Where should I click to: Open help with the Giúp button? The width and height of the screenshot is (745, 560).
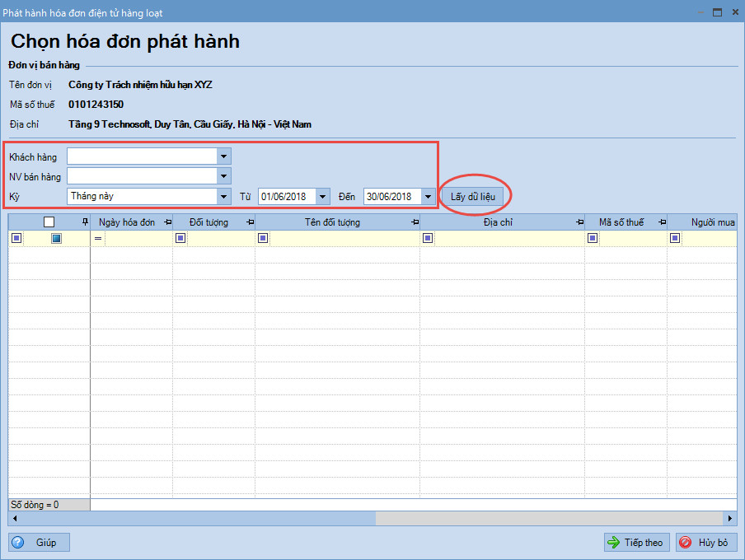pyautogui.click(x=39, y=543)
